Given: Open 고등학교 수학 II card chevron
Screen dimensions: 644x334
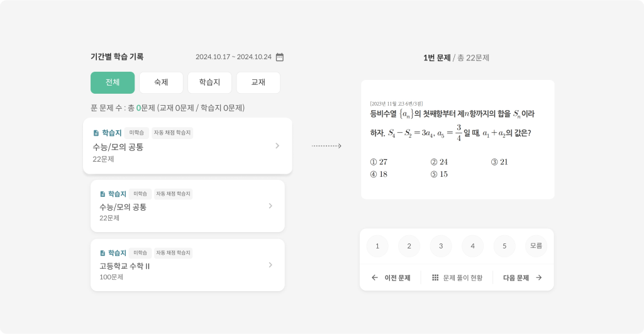Looking at the screenshot, I should (270, 265).
